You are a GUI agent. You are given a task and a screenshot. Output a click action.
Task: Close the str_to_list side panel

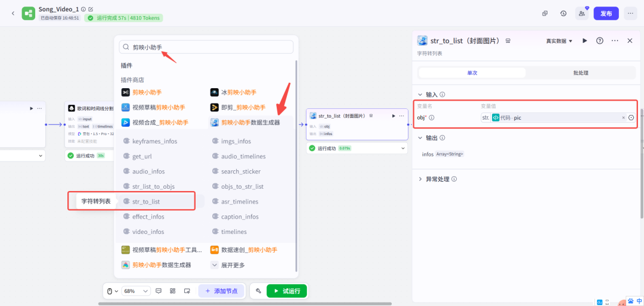pyautogui.click(x=630, y=40)
